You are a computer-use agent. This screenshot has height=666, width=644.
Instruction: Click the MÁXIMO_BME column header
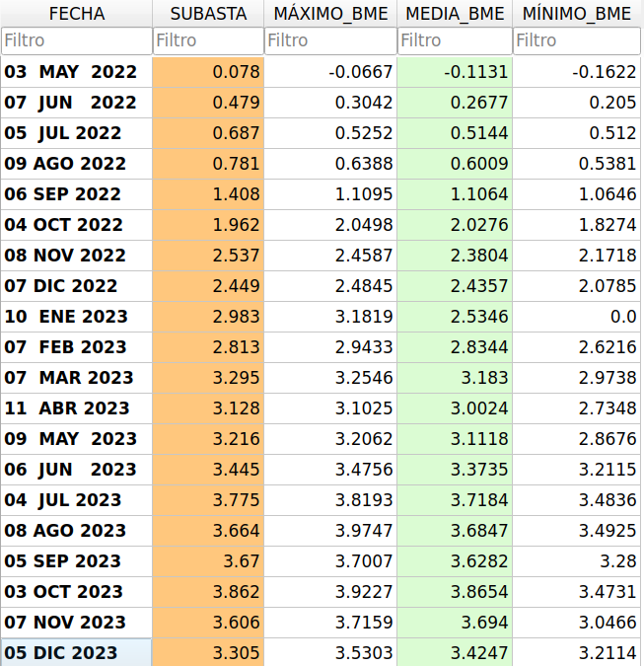[330, 14]
